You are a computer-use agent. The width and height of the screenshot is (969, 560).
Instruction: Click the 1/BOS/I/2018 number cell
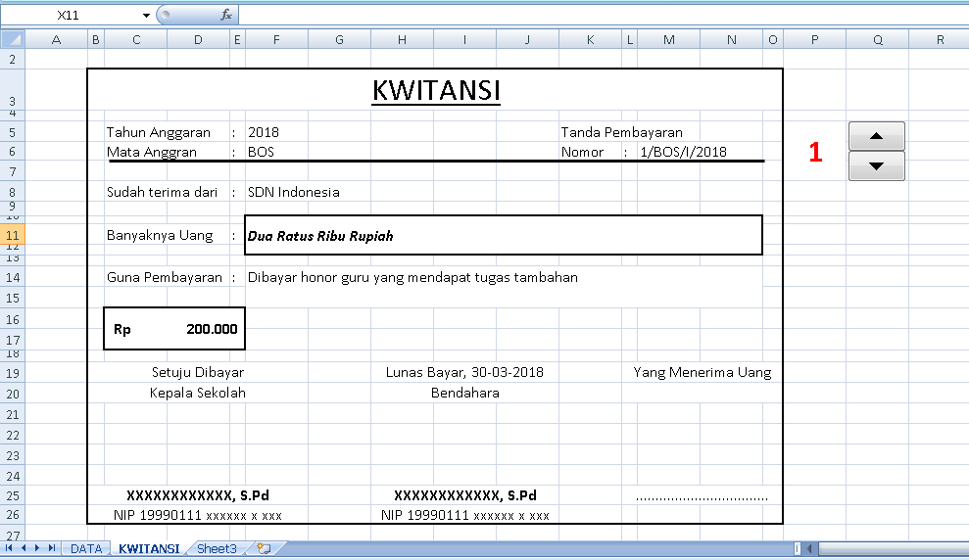point(684,152)
